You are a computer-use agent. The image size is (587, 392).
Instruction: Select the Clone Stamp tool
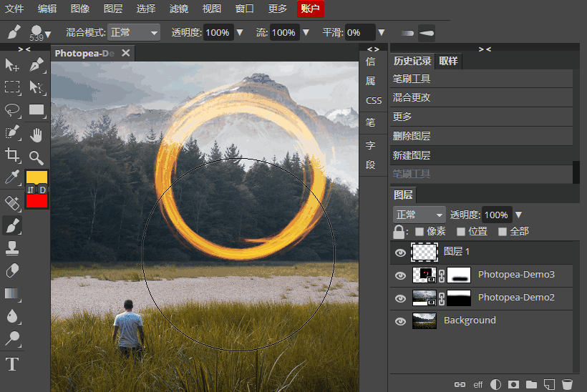[12, 248]
